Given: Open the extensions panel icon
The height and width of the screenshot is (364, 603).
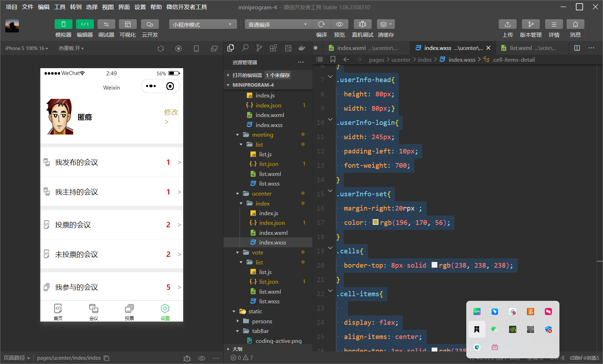Looking at the screenshot, I should 273,48.
